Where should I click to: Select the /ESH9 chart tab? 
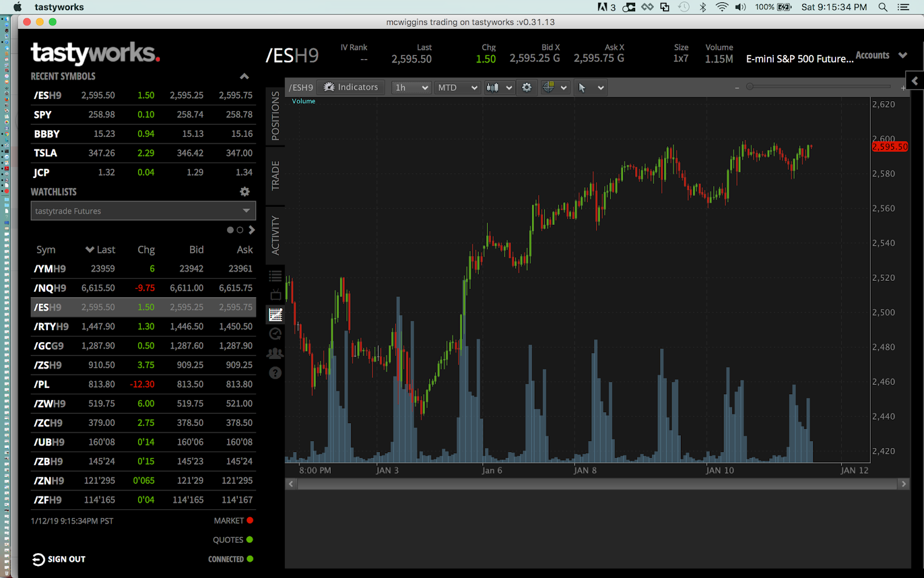pyautogui.click(x=301, y=87)
